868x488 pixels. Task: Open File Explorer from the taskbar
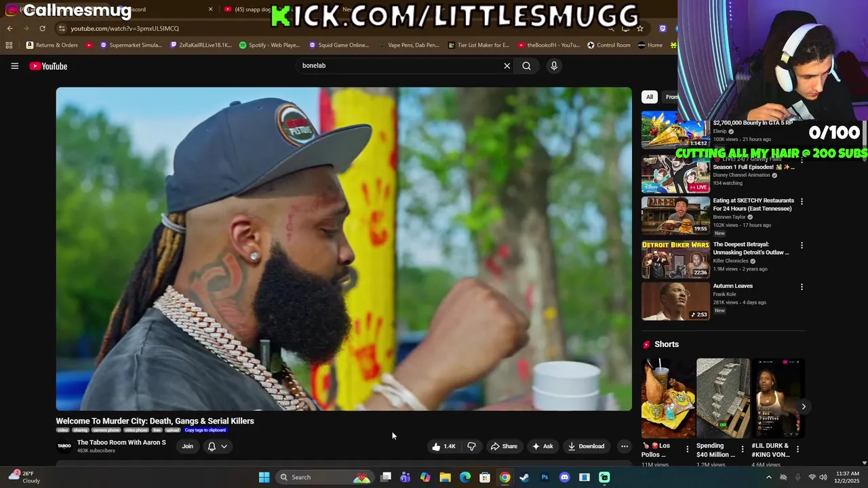click(445, 477)
